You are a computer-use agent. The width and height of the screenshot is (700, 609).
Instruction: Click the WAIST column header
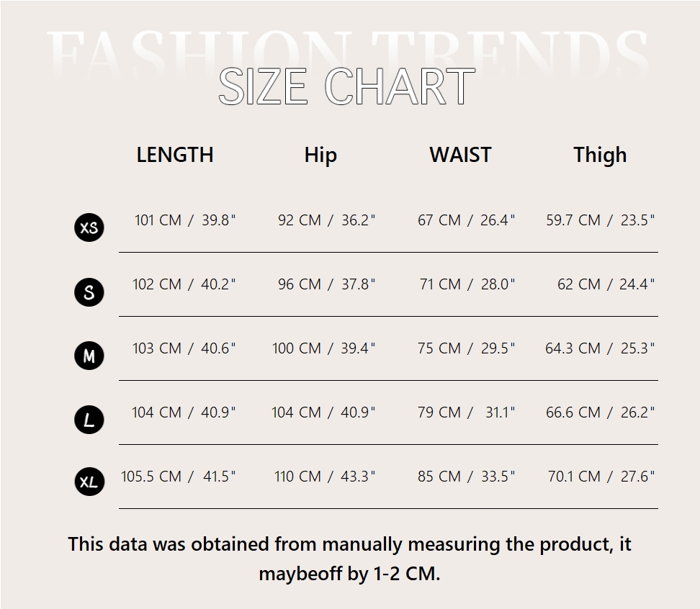(x=460, y=155)
